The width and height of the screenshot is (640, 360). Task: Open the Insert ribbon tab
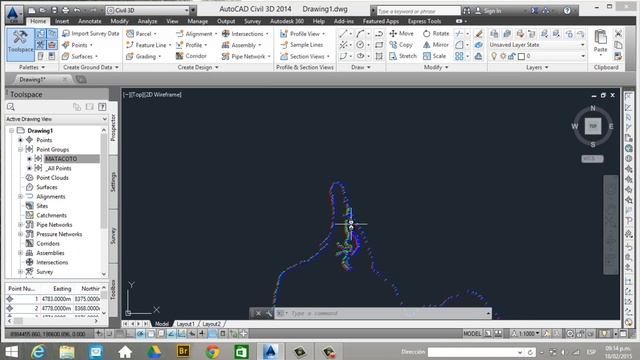62,21
